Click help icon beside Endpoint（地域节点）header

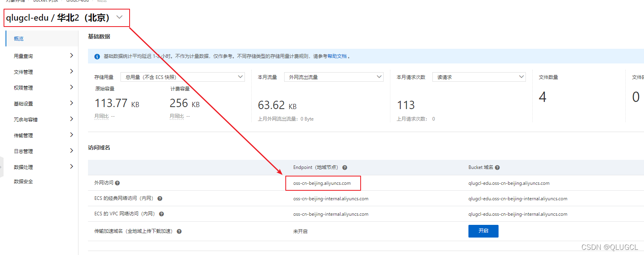point(345,168)
